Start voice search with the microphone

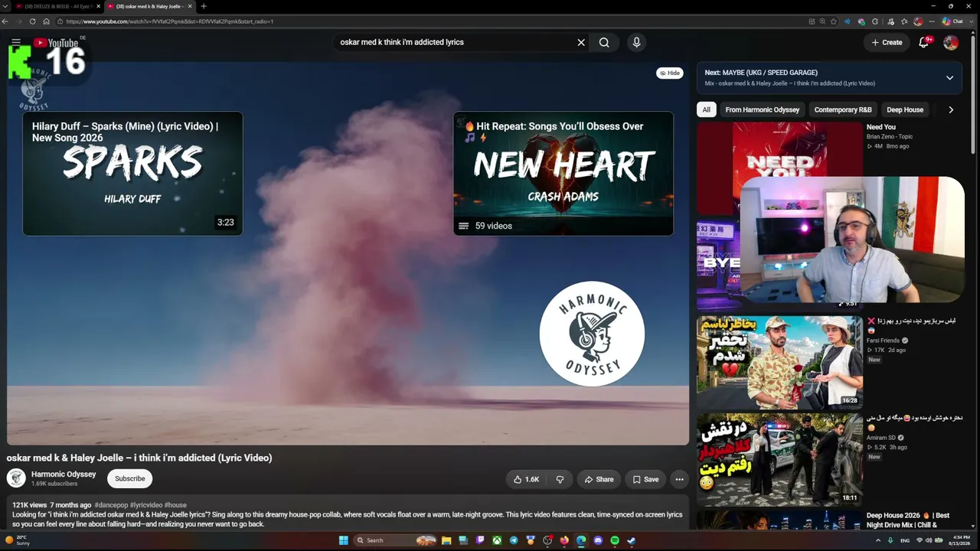click(636, 43)
